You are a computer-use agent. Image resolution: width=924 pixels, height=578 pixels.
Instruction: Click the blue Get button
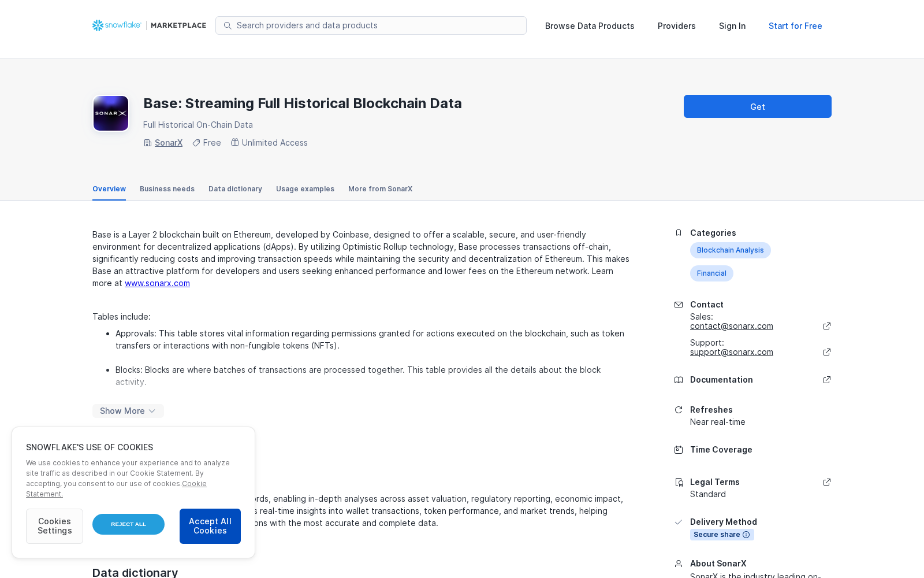tap(758, 106)
